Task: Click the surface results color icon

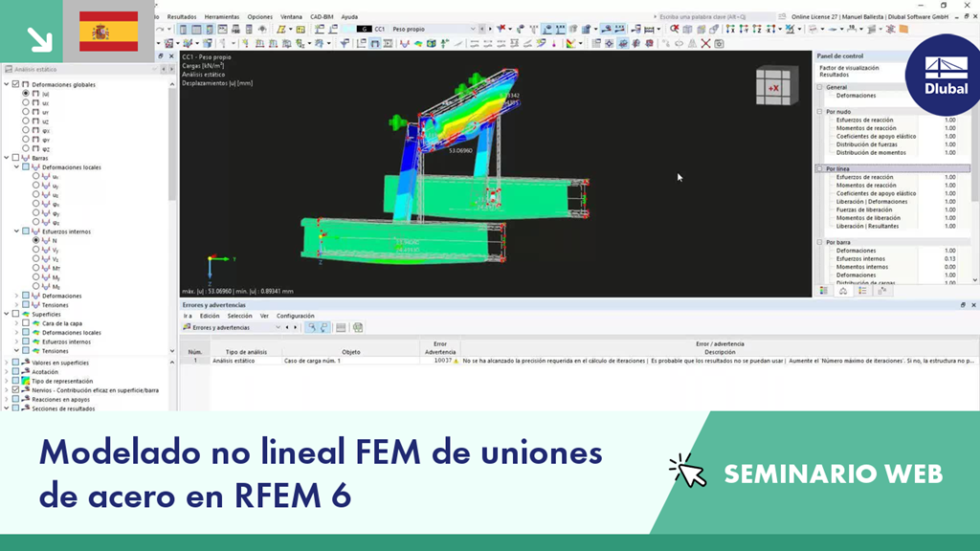Action: pos(418,44)
